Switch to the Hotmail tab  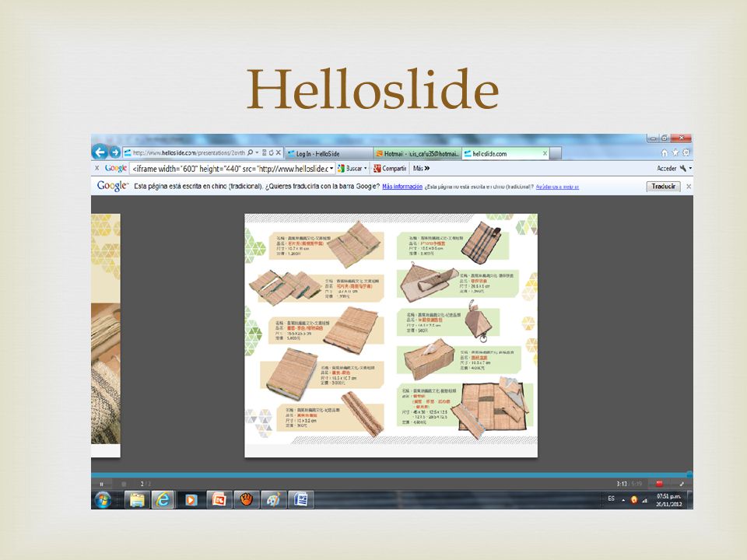pyautogui.click(x=417, y=153)
